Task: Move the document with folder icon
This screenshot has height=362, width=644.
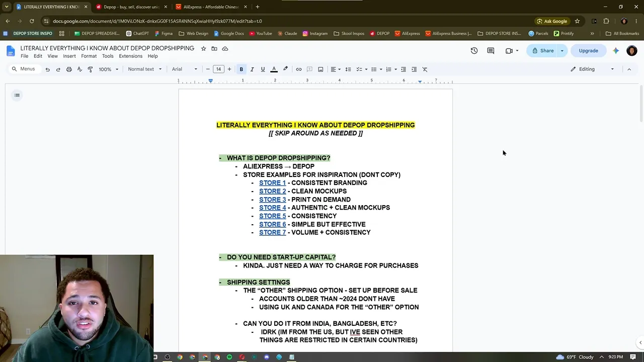Action: pyautogui.click(x=214, y=49)
